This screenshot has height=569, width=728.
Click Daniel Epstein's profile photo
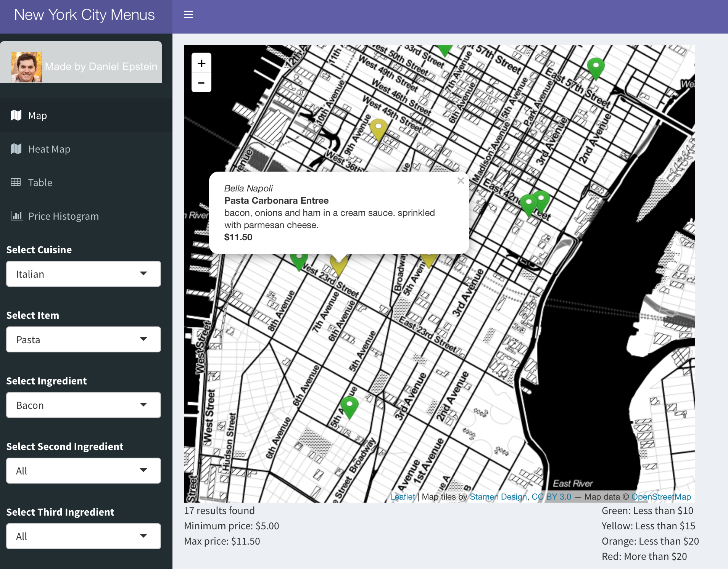[27, 67]
